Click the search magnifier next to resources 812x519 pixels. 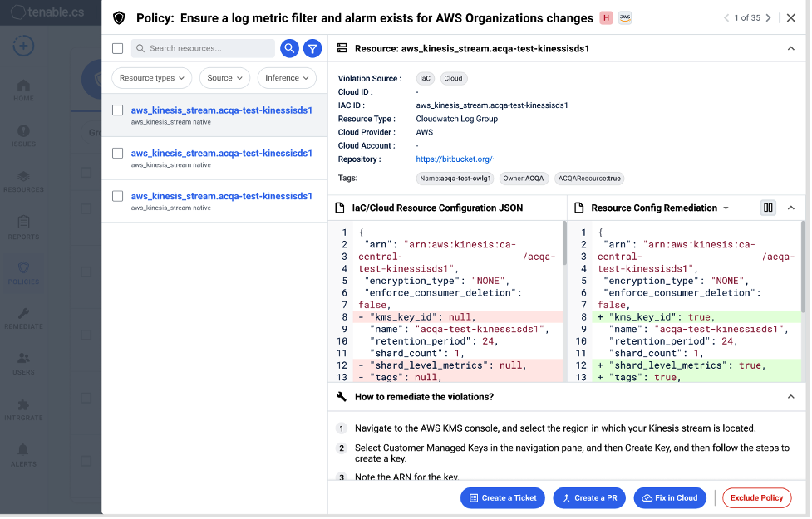pos(289,48)
